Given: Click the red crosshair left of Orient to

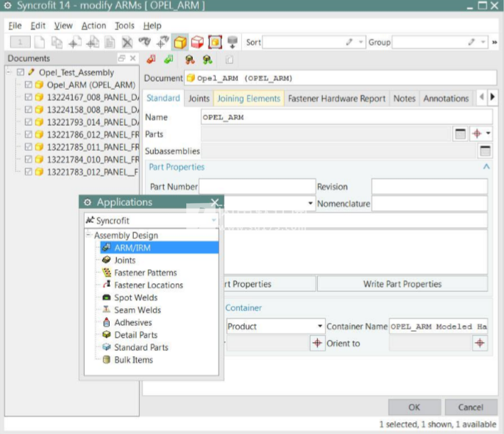Looking at the screenshot, I should point(317,343).
